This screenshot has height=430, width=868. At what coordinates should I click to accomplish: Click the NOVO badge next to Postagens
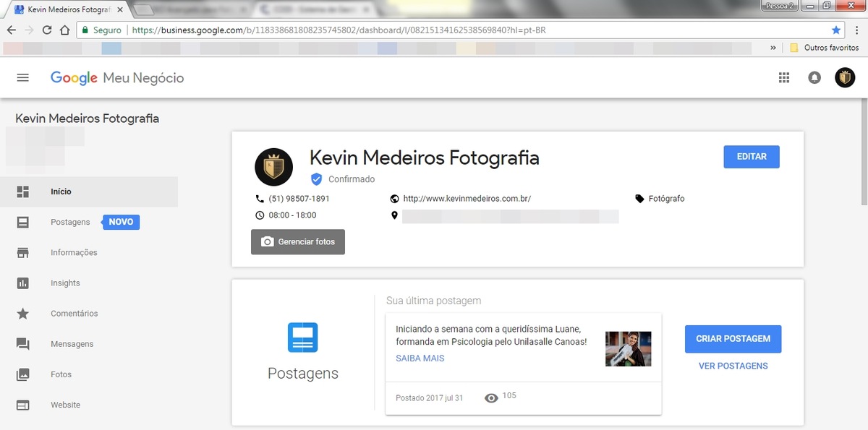[x=121, y=222]
